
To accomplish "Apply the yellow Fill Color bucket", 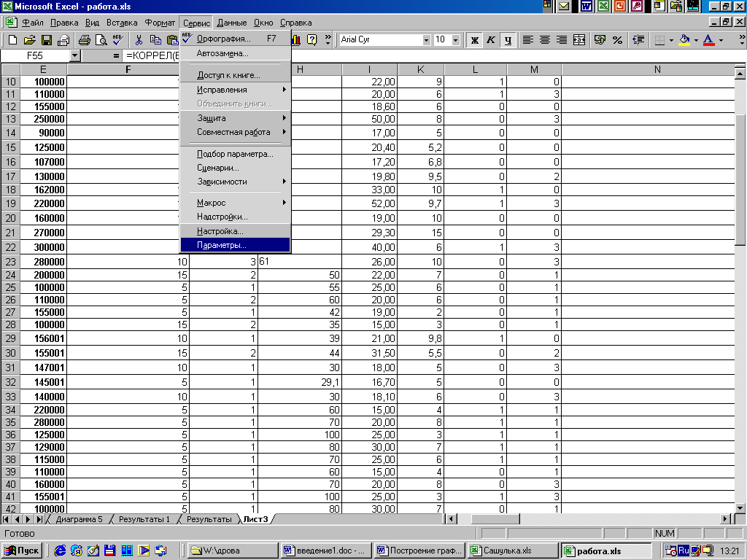I will (x=684, y=40).
